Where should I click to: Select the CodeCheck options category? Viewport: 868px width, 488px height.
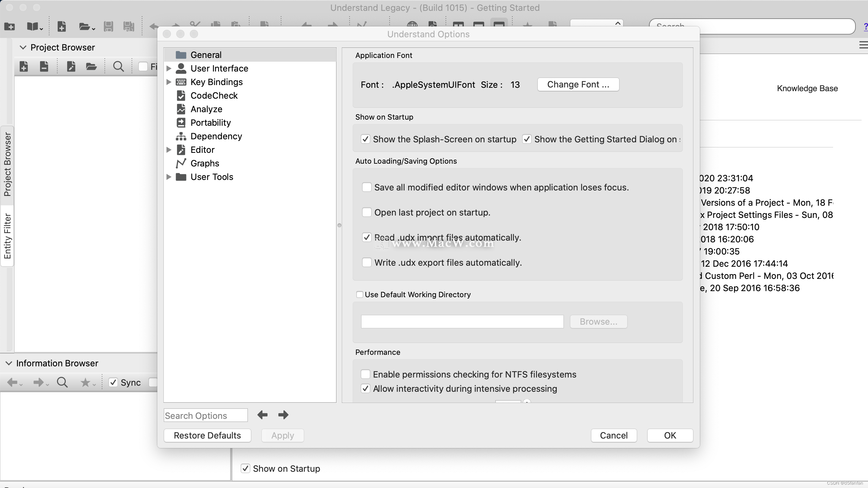point(214,96)
